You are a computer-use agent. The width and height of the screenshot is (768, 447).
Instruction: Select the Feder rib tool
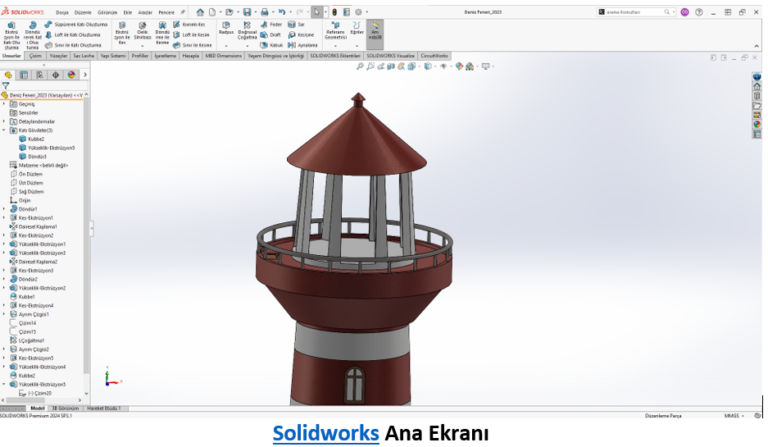pyautogui.click(x=274, y=23)
